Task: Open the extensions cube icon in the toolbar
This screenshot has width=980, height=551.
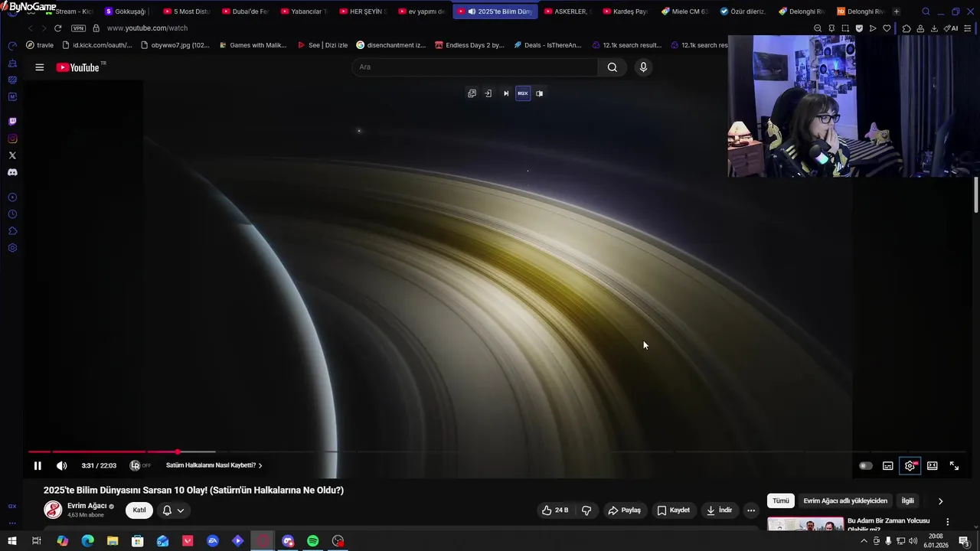Action: pyautogui.click(x=906, y=28)
